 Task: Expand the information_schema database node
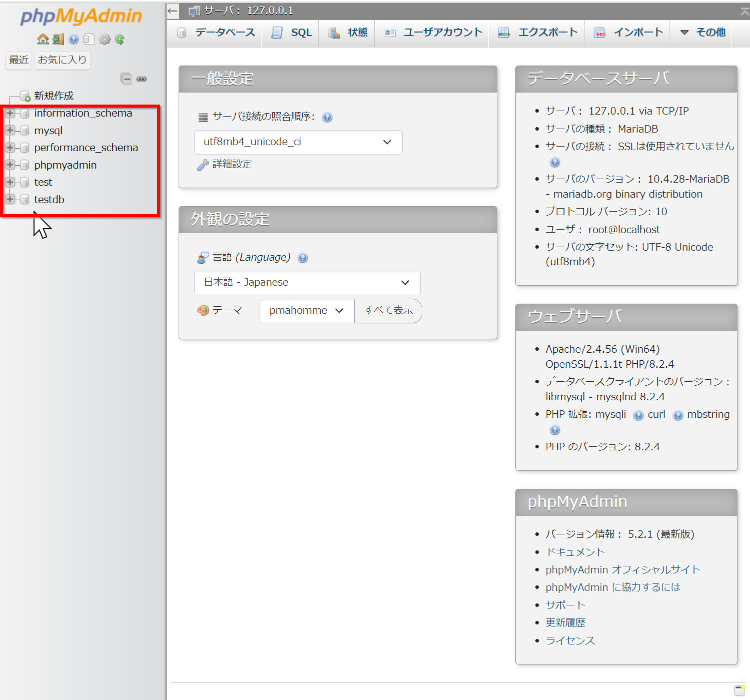(10, 113)
